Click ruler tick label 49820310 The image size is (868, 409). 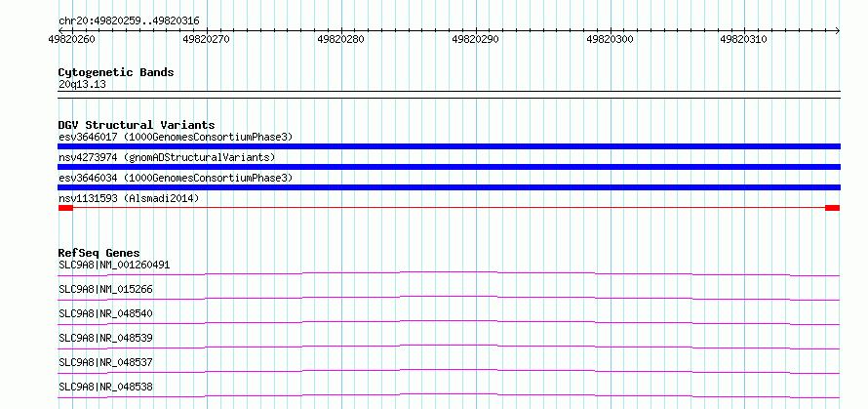(743, 39)
